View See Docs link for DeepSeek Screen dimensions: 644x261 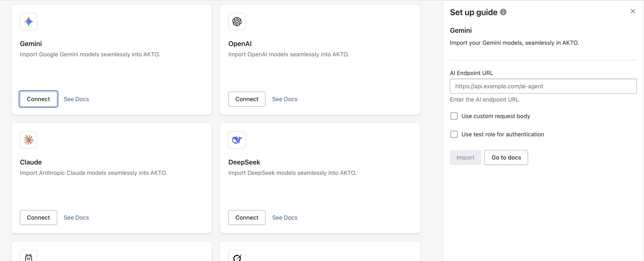point(285,217)
